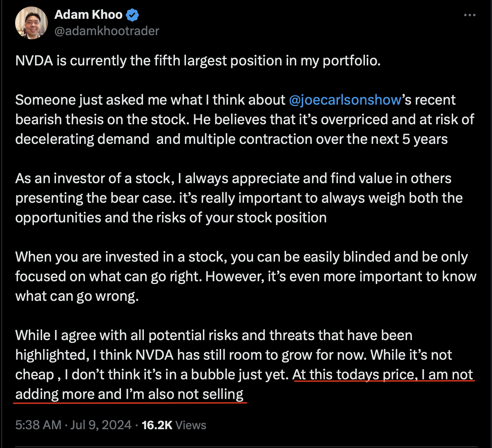Click the Jul 9, 2024 date
Image resolution: width=492 pixels, height=448 pixels.
(x=101, y=425)
